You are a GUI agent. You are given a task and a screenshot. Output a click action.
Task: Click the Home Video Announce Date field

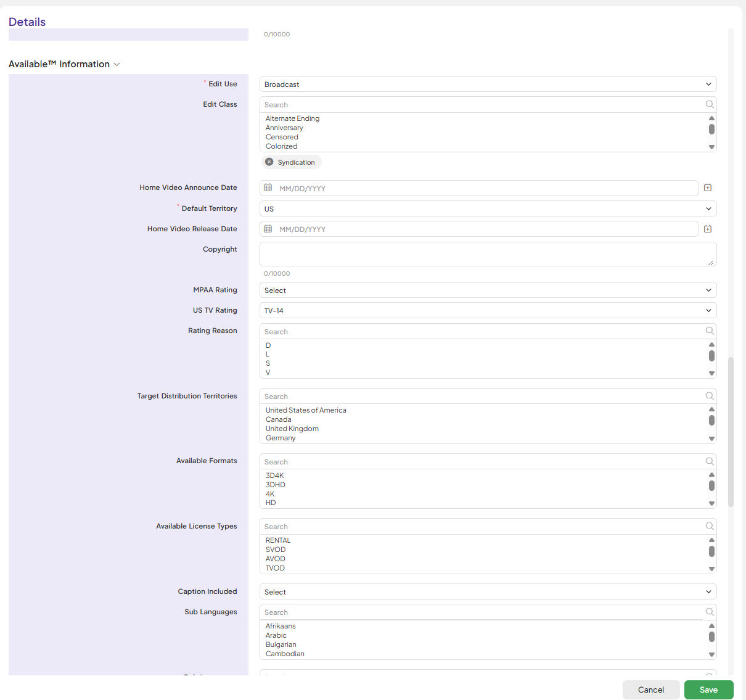click(480, 188)
